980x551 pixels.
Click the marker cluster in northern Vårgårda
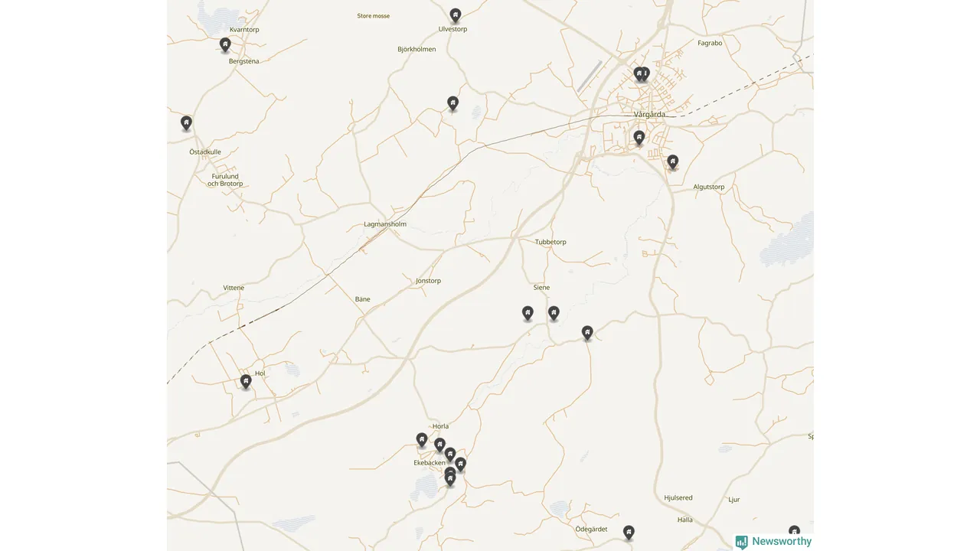(642, 73)
